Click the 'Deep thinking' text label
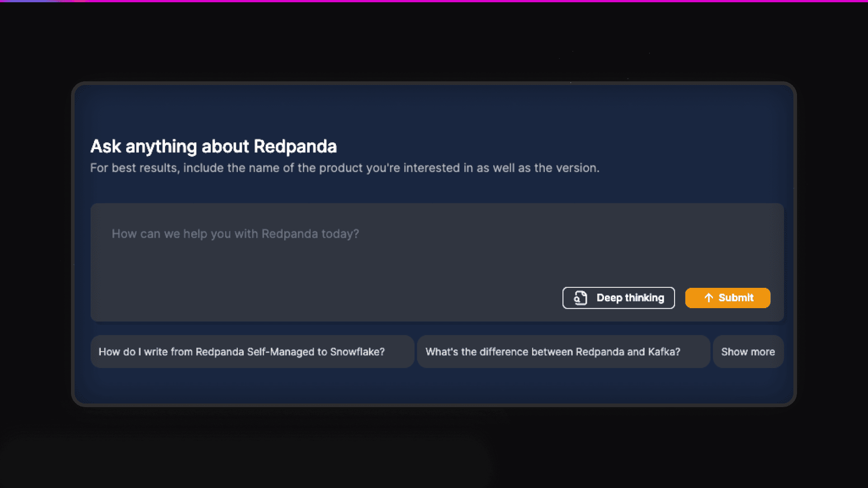 (630, 298)
